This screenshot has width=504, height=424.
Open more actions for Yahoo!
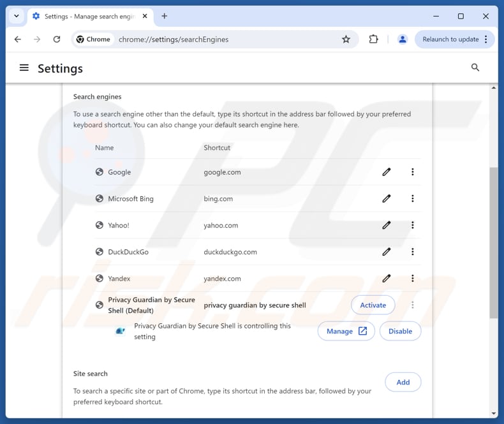[412, 225]
